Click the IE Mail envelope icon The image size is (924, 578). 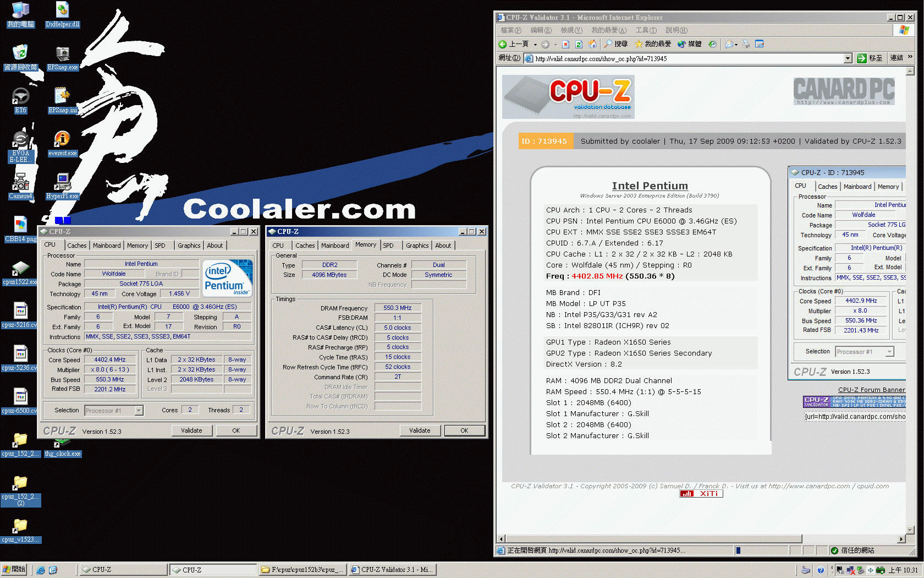(x=729, y=44)
